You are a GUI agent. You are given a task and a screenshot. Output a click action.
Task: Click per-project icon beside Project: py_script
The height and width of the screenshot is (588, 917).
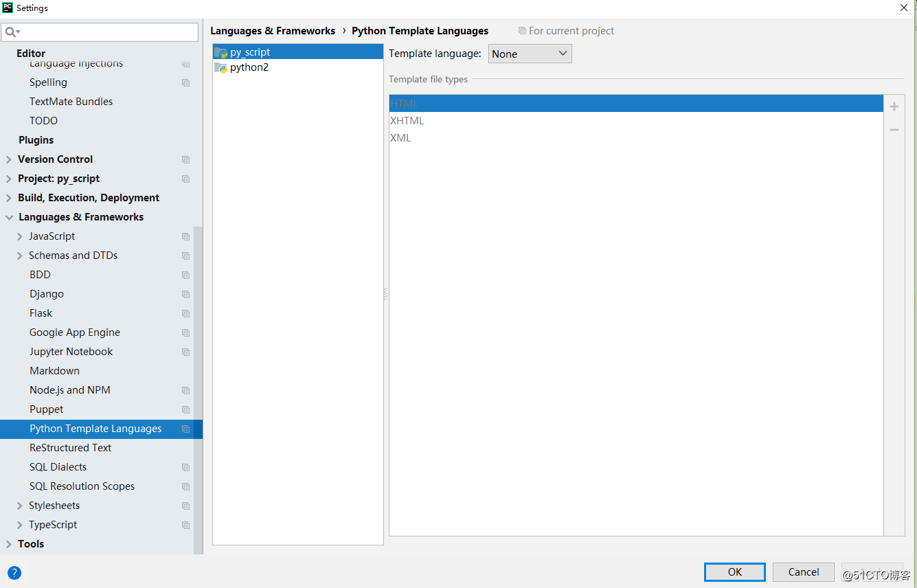pyautogui.click(x=185, y=179)
